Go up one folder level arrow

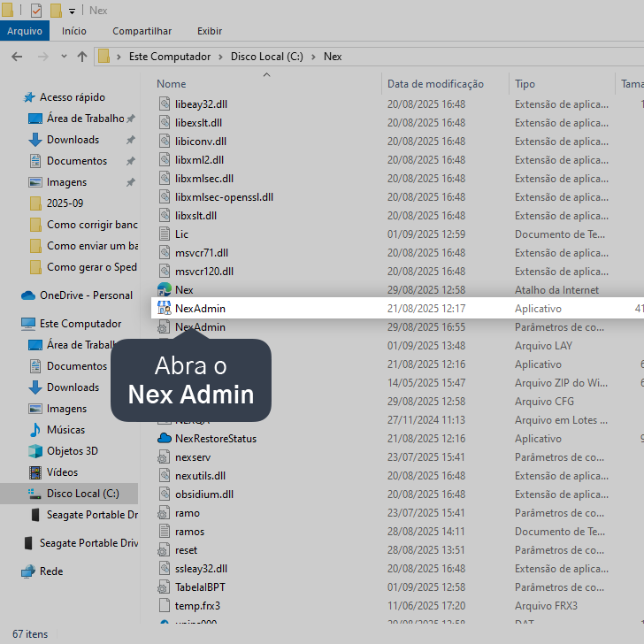coord(82,57)
